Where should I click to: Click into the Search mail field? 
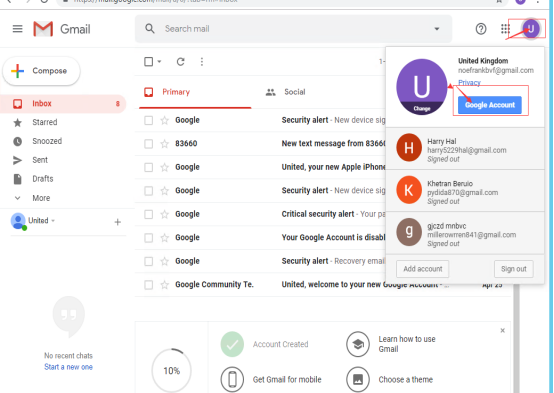pyautogui.click(x=293, y=29)
